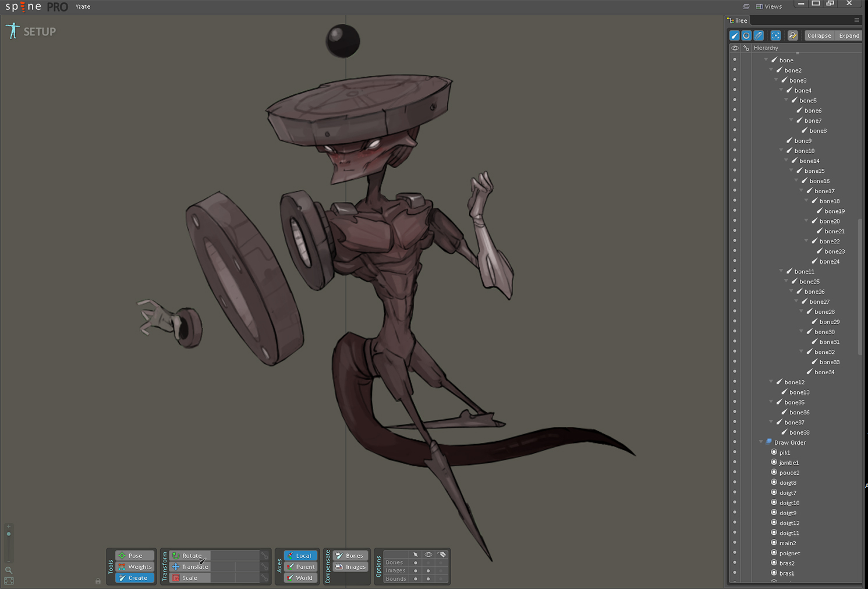Click the slot icon beside poignet
The image size is (868, 589).
coord(774,553)
